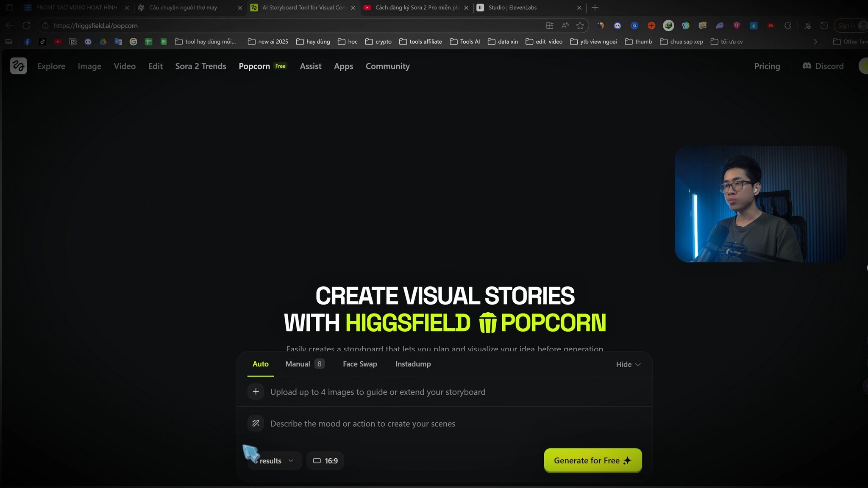Click the blue droplet extension icon
The image size is (868, 488).
(754, 25)
